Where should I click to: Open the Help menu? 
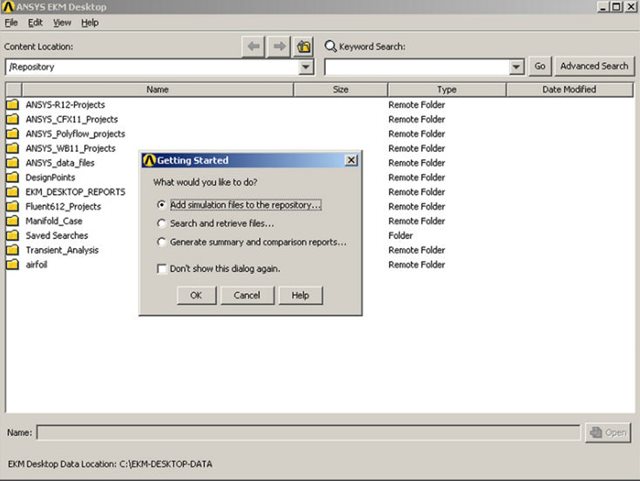pyautogui.click(x=90, y=23)
